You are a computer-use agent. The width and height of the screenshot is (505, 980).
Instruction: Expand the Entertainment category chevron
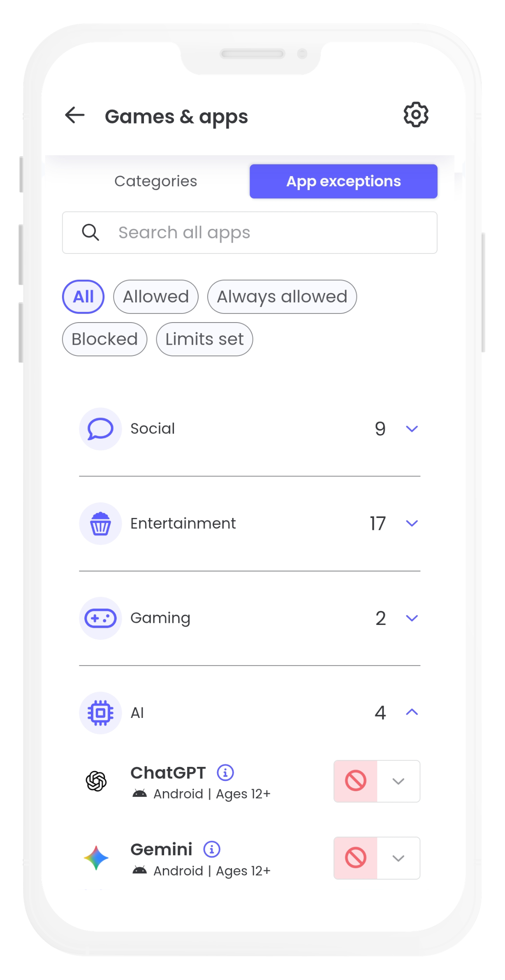coord(412,523)
